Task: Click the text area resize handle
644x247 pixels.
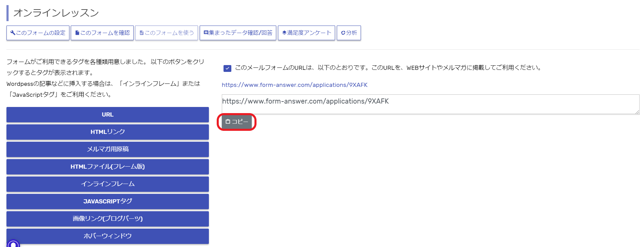Action: click(637, 112)
